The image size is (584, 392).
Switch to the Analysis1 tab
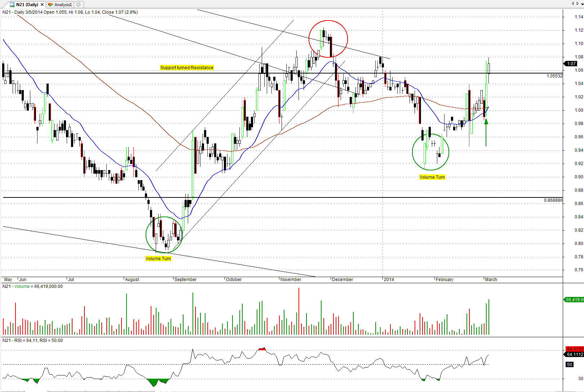[x=63, y=5]
